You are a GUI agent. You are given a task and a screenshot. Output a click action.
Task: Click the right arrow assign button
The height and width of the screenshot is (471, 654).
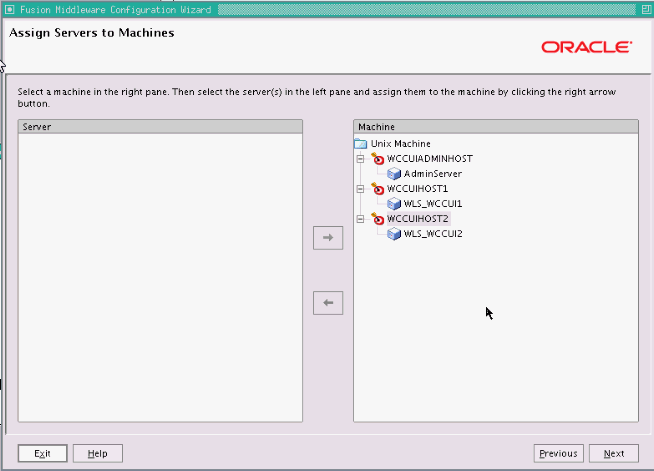tap(328, 238)
